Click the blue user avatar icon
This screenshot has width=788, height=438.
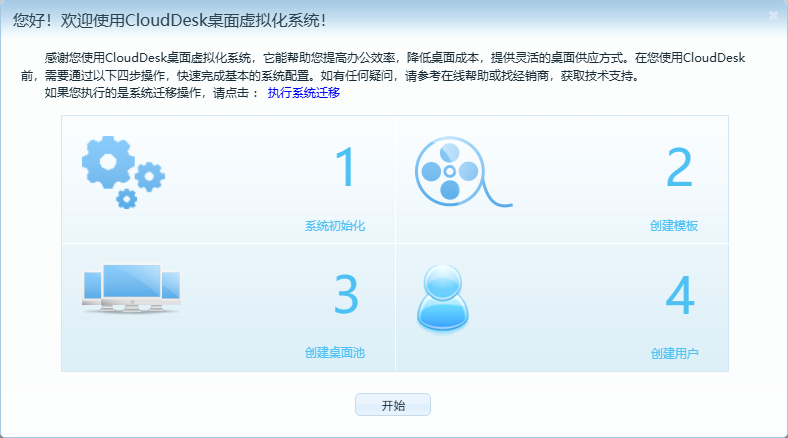[443, 298]
